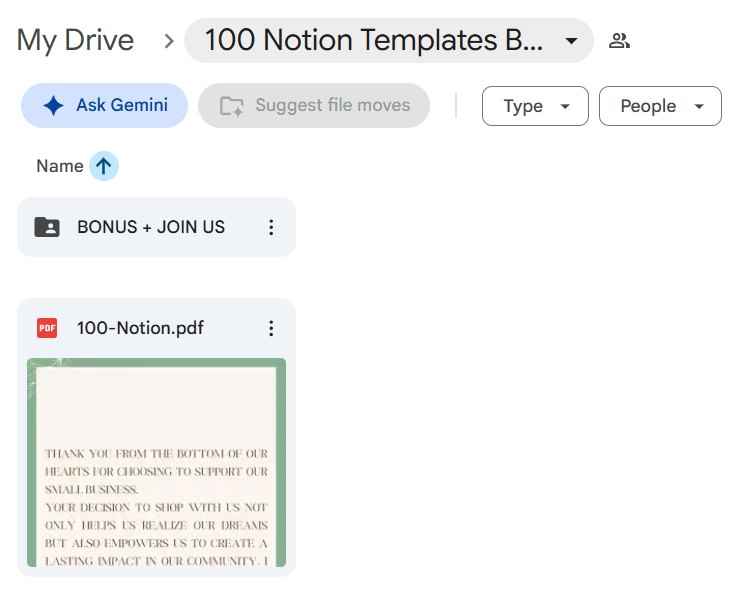Click the Gemini sparkle icon
Viewport: 729px width, 605px height.
coord(53,106)
